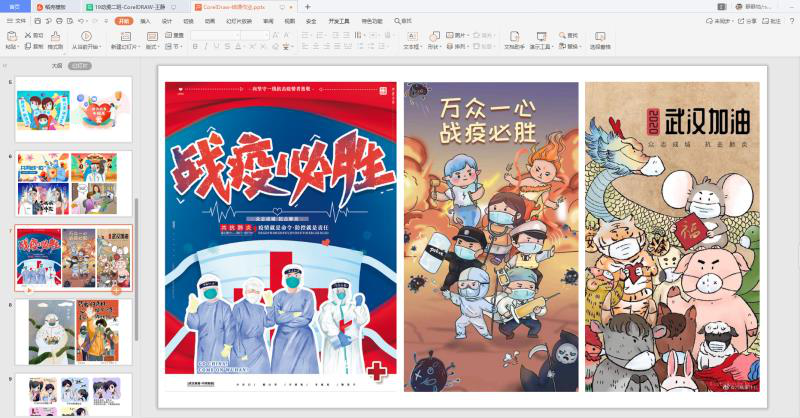The height and width of the screenshot is (418, 800).
Task: Switch panel to Slides (幻灯片) view
Action: pos(80,66)
